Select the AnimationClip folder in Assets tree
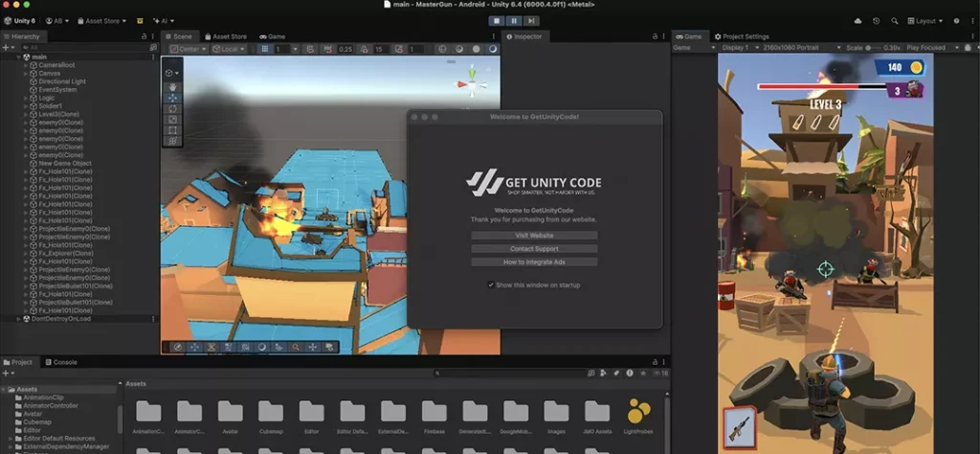980x454 pixels. coord(43,397)
